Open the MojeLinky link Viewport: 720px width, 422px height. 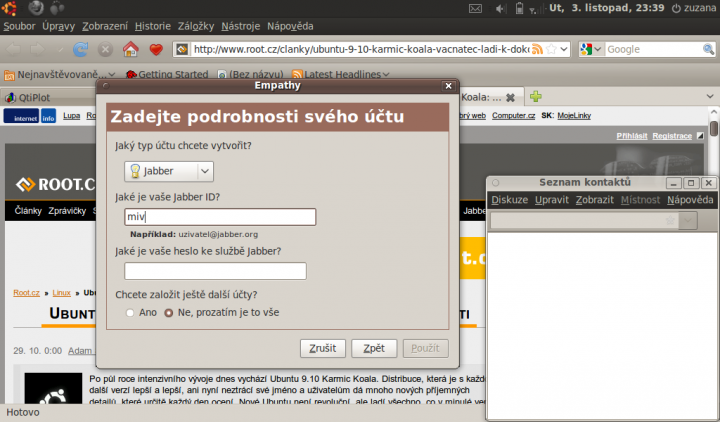tap(574, 116)
